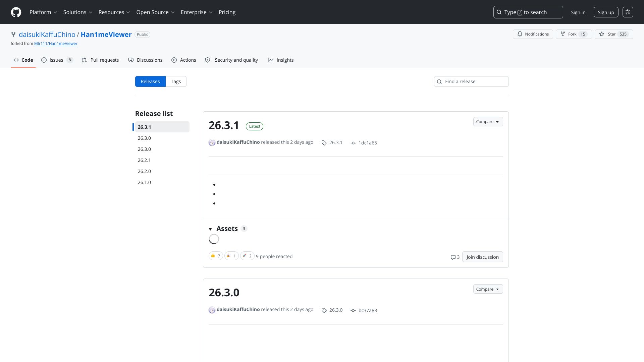Open the comment count icon showing 3

pyautogui.click(x=455, y=257)
